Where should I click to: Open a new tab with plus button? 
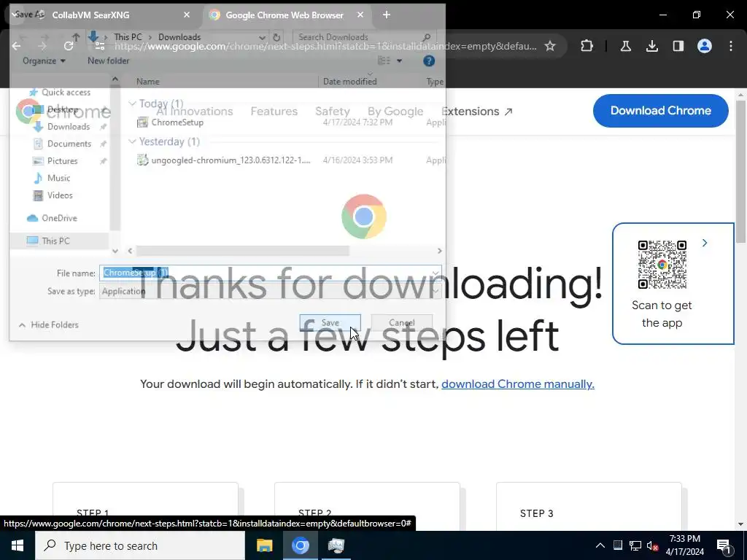(387, 15)
